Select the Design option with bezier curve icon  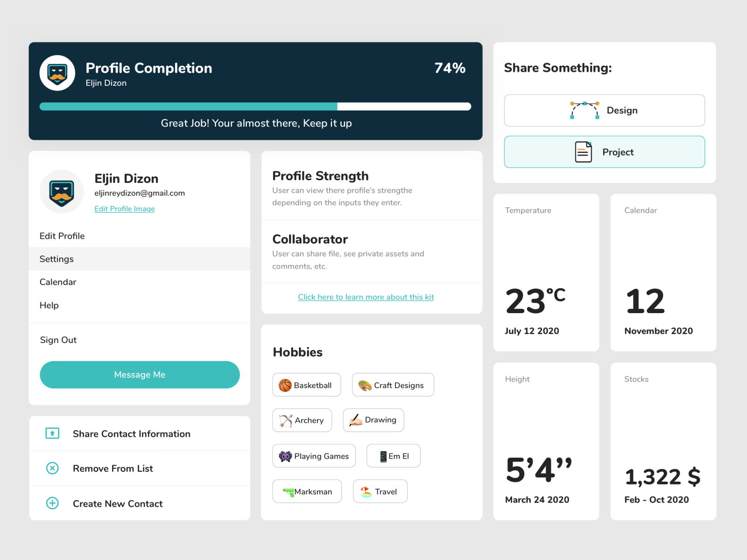[604, 110]
